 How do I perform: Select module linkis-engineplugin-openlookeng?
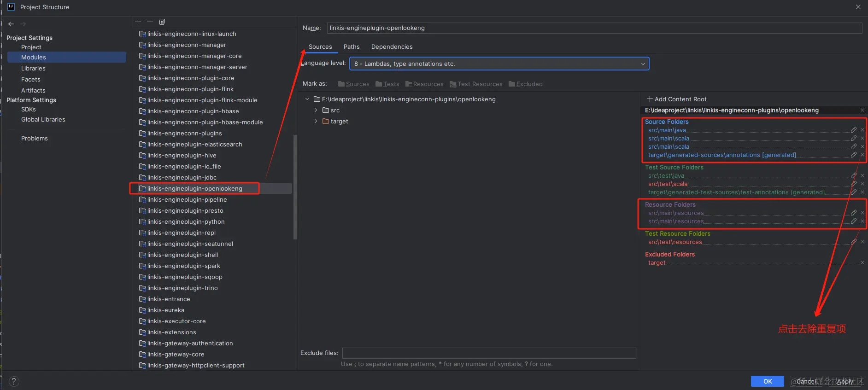[x=194, y=188]
